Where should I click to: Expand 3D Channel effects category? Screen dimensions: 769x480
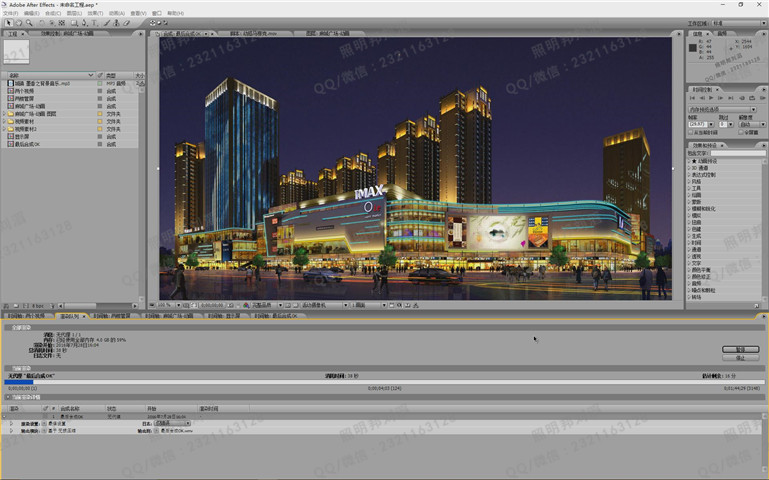coord(689,168)
